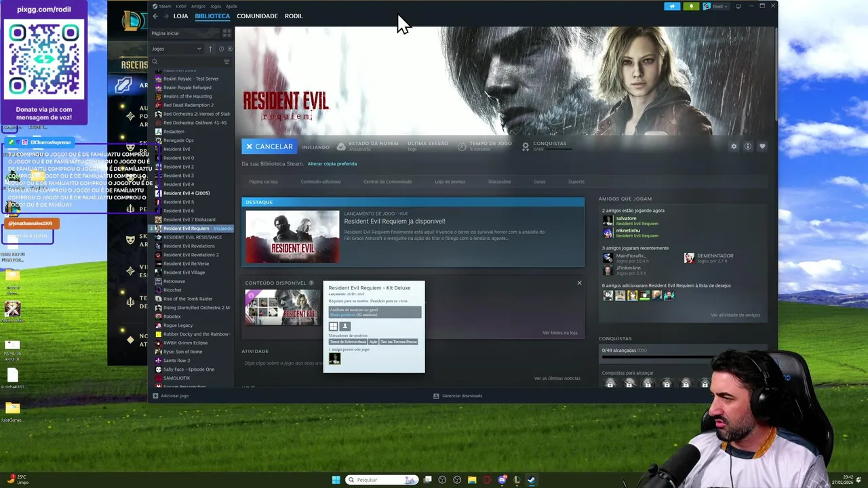Click the recent activity clock filter

pyautogui.click(x=221, y=49)
